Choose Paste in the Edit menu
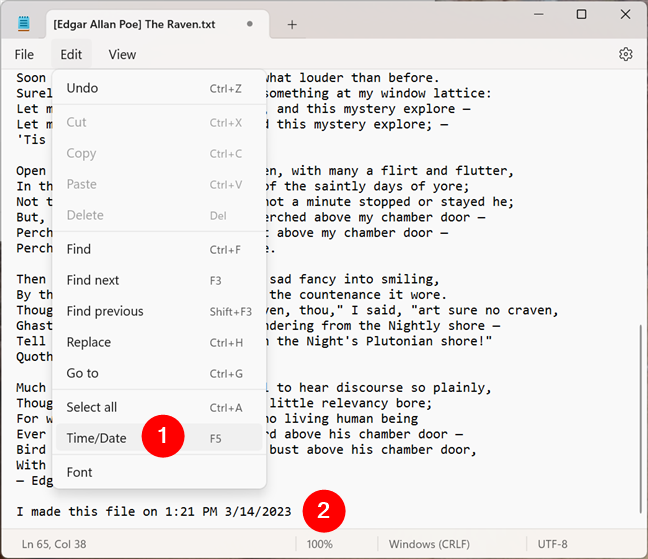 (x=159, y=184)
